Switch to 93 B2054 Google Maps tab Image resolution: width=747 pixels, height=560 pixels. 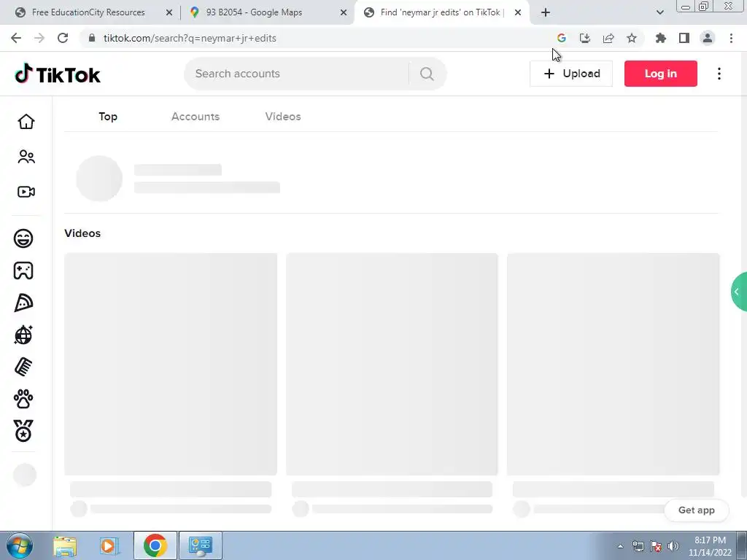[x=254, y=12]
